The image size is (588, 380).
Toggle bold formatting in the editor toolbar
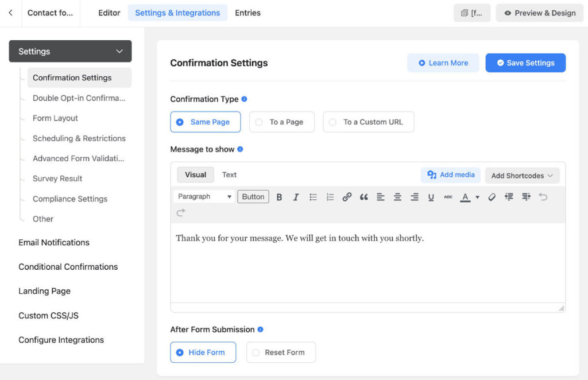click(279, 196)
